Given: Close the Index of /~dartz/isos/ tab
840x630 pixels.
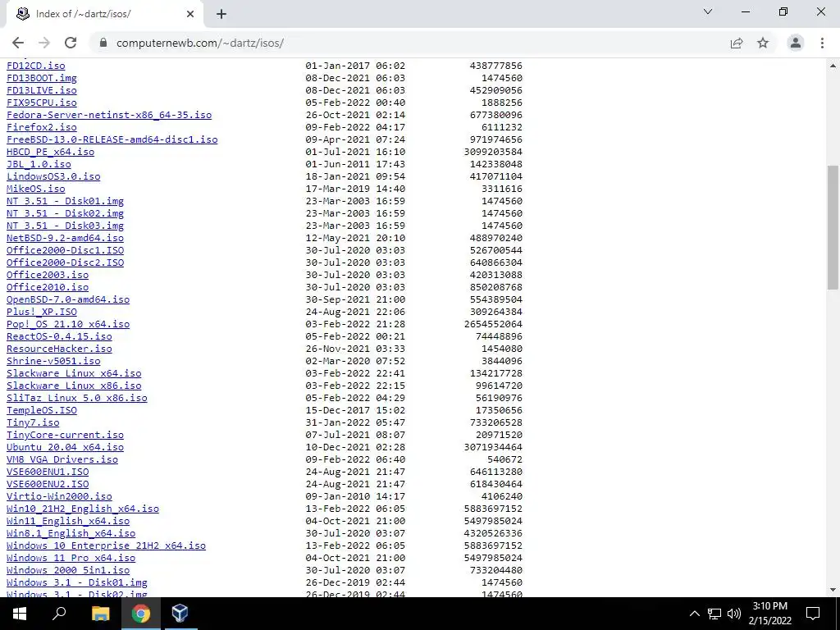Looking at the screenshot, I should (190, 14).
